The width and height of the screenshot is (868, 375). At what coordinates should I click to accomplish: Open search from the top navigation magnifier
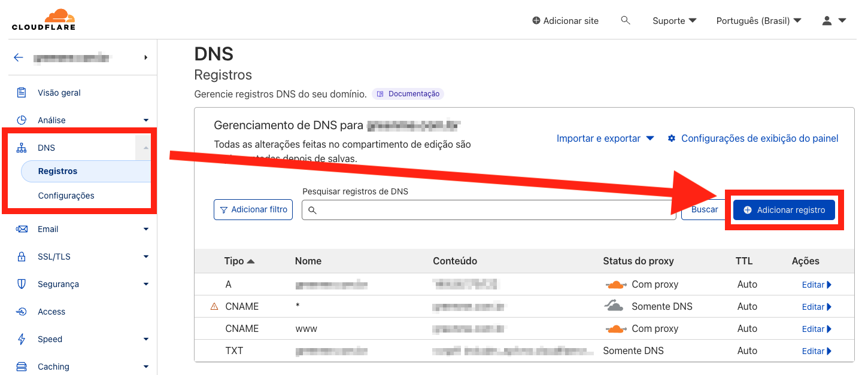coord(625,20)
